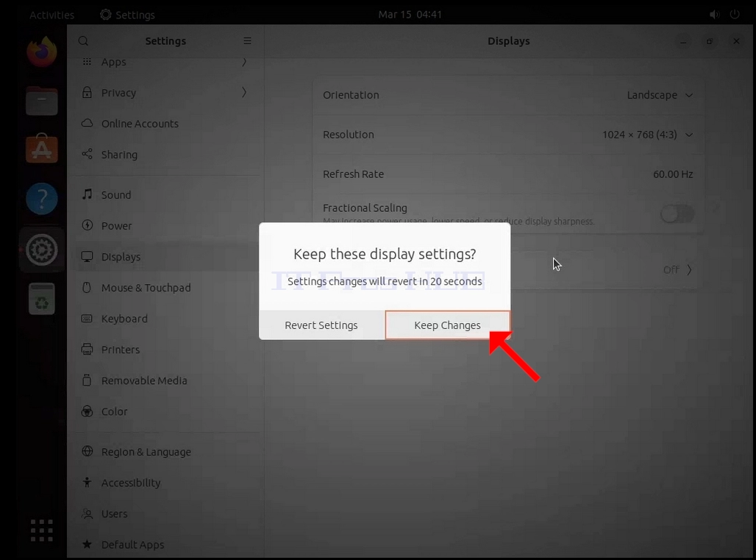Click the Removable Media icon
Screen dimensions: 756x560
click(x=87, y=380)
